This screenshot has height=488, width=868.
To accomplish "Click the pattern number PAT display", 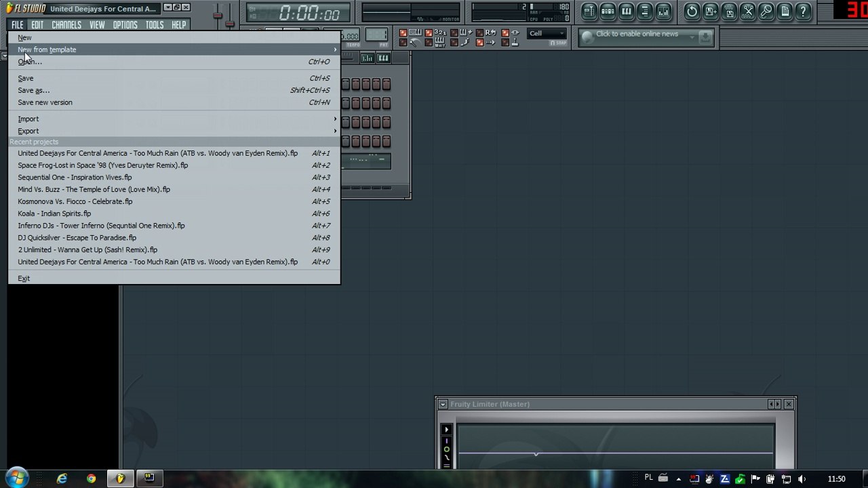I will (x=376, y=36).
